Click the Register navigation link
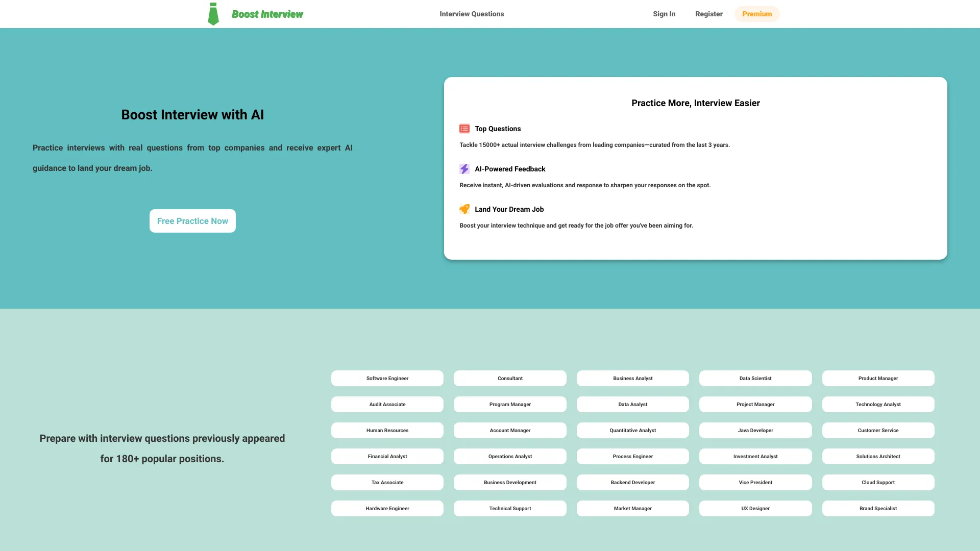 [709, 13]
